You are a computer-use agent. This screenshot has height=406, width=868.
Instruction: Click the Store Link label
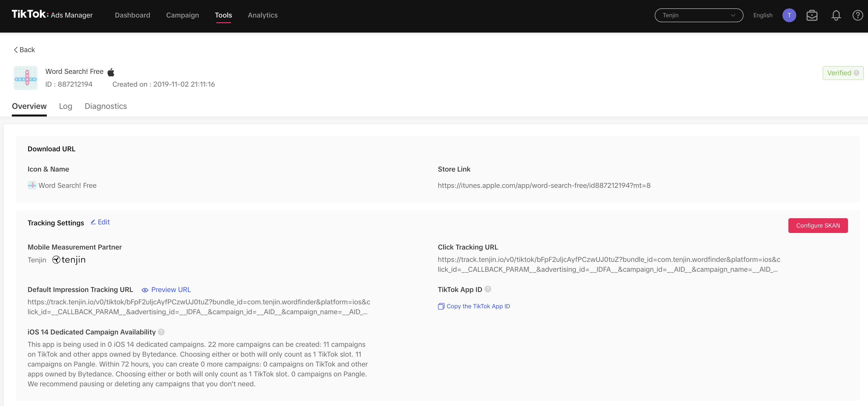pos(454,169)
